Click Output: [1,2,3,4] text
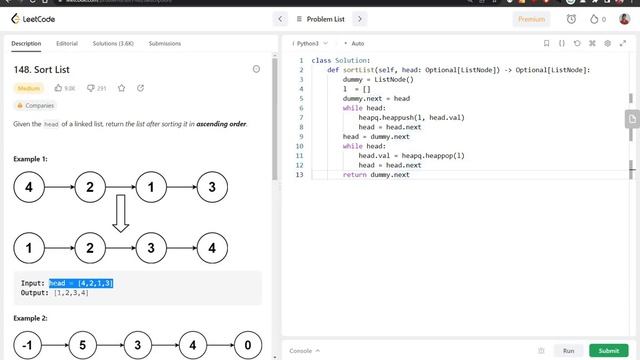Screen dimensions: 640x360 [55, 293]
